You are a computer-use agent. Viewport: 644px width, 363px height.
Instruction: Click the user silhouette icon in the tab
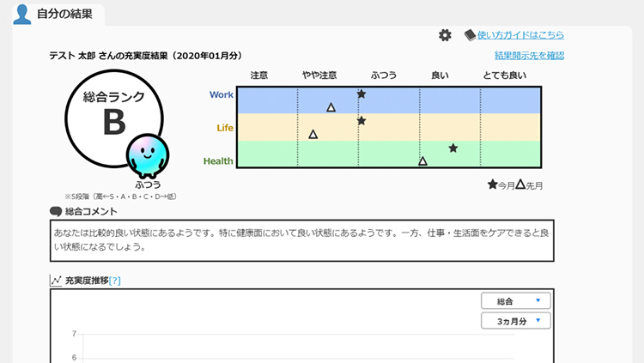click(21, 14)
